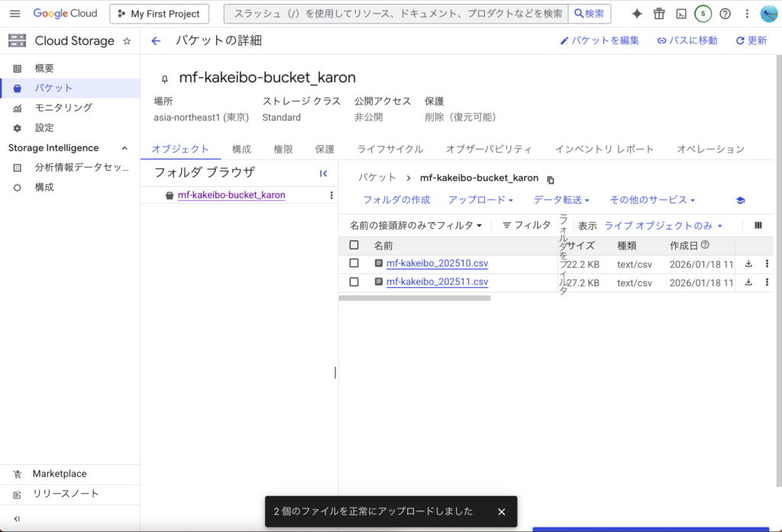This screenshot has height=532, width=782.
Task: Copy bucket name with copy icon
Action: [x=551, y=179]
